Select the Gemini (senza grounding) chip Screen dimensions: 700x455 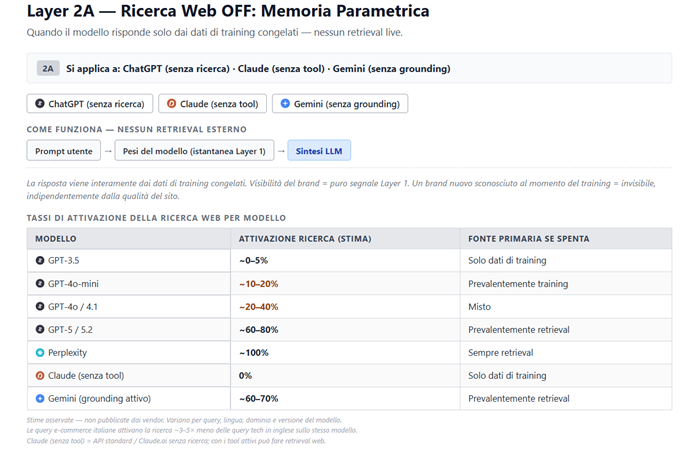(339, 104)
